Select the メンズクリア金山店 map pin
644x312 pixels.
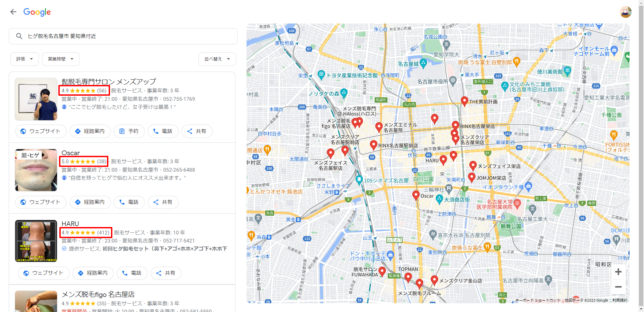[x=434, y=280]
